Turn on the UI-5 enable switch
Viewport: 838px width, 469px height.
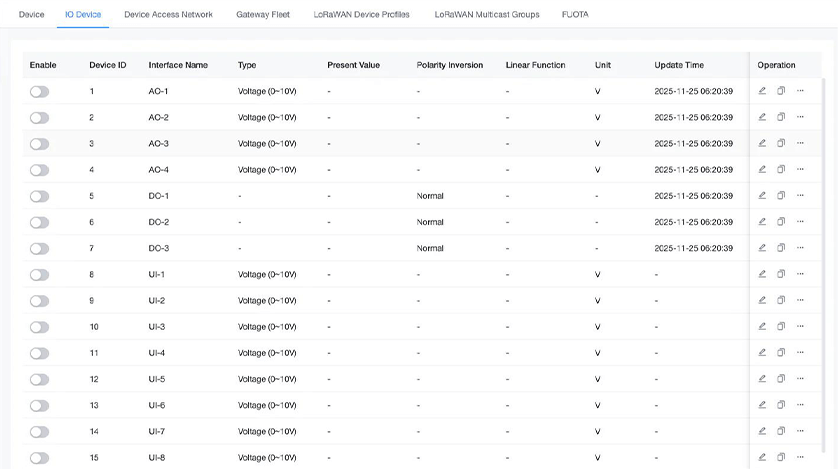39,379
